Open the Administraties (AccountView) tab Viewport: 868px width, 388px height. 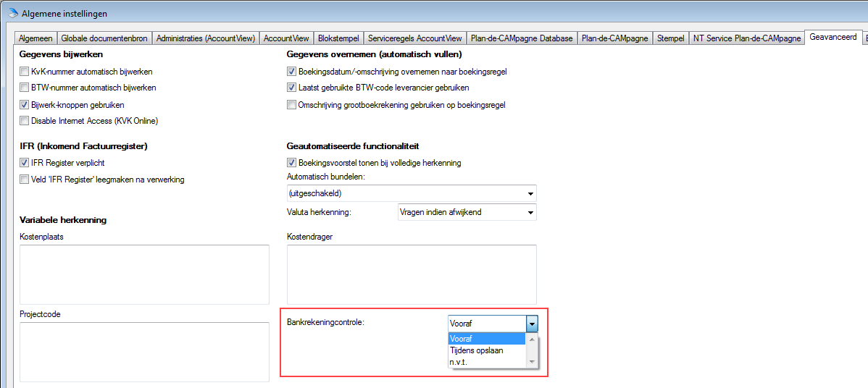(x=206, y=38)
